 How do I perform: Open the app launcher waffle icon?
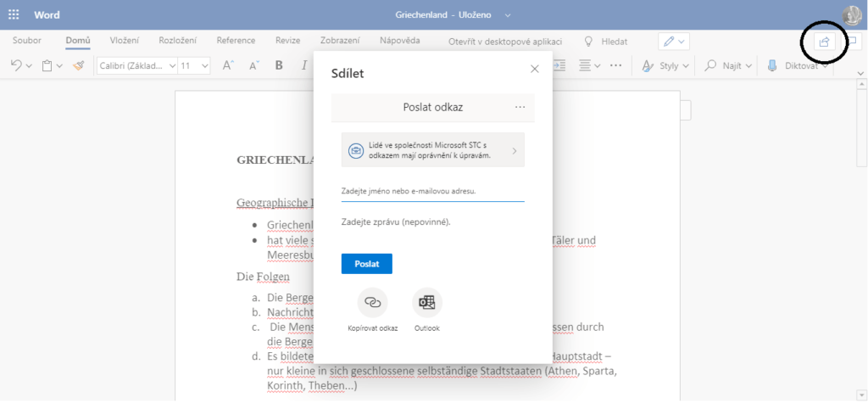point(14,14)
